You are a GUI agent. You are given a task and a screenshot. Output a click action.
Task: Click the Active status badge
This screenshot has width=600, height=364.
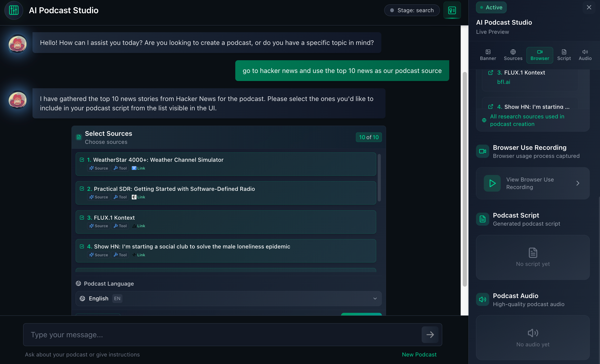(x=491, y=8)
